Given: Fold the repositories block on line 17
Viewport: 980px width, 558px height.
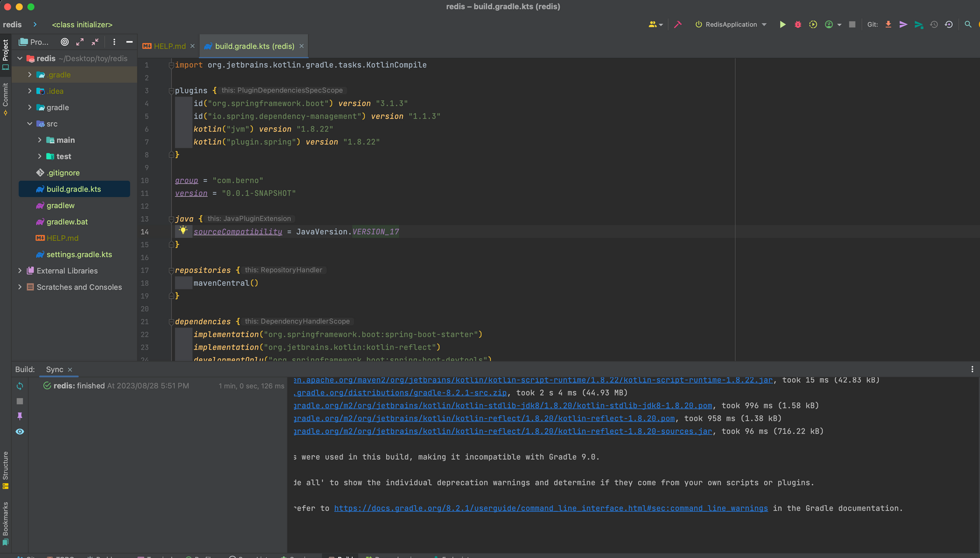Looking at the screenshot, I should point(171,270).
